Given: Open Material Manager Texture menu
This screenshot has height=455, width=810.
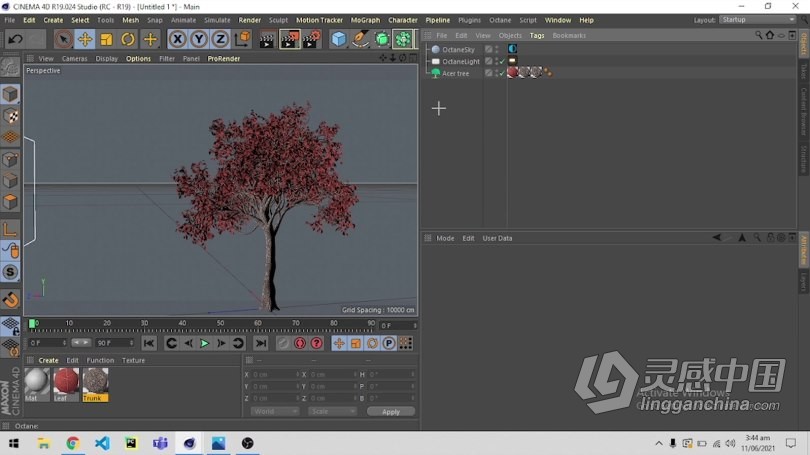Looking at the screenshot, I should point(133,360).
